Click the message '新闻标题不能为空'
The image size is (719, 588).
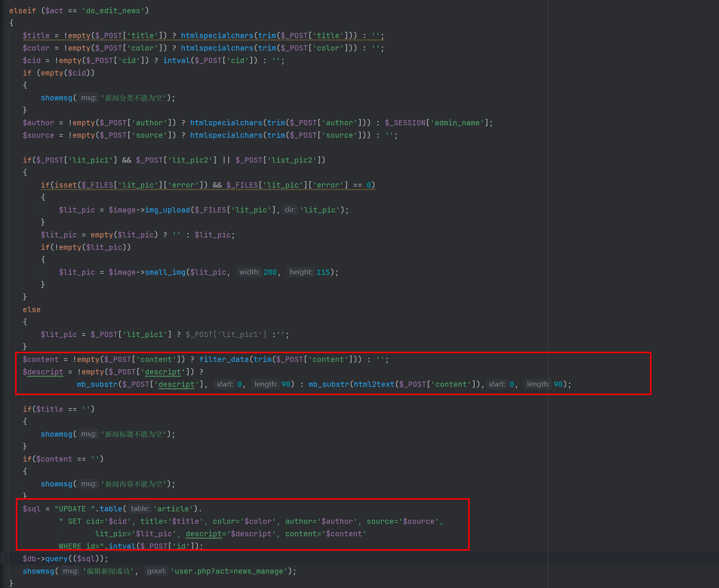(133, 434)
